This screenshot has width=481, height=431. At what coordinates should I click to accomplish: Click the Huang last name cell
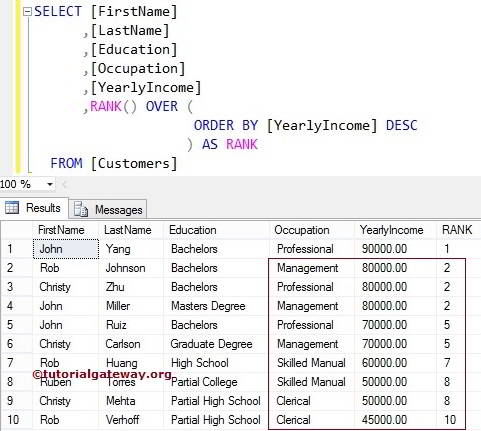[131, 363]
